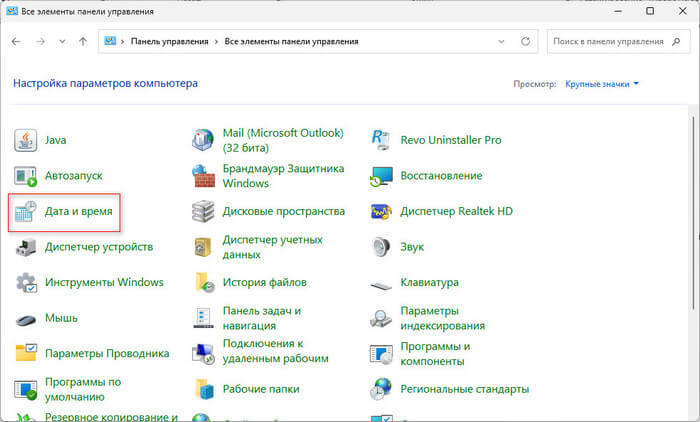Open the История файлов link
The height and width of the screenshot is (422, 700).
click(x=264, y=283)
